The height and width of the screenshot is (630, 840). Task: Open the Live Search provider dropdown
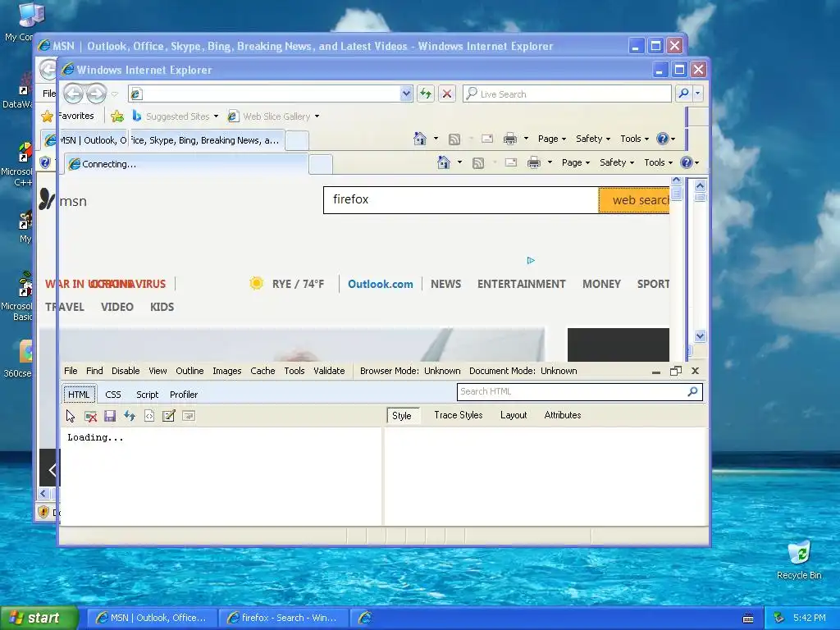697,94
